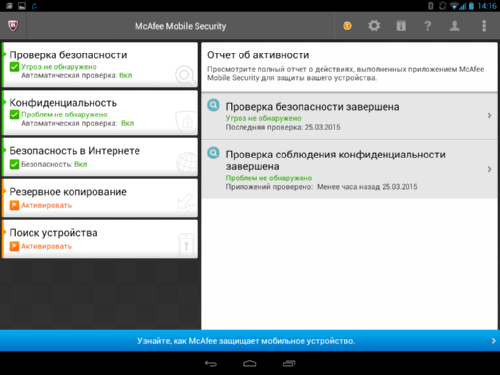Click the green Проблем не обнаружено text in report

269,178
